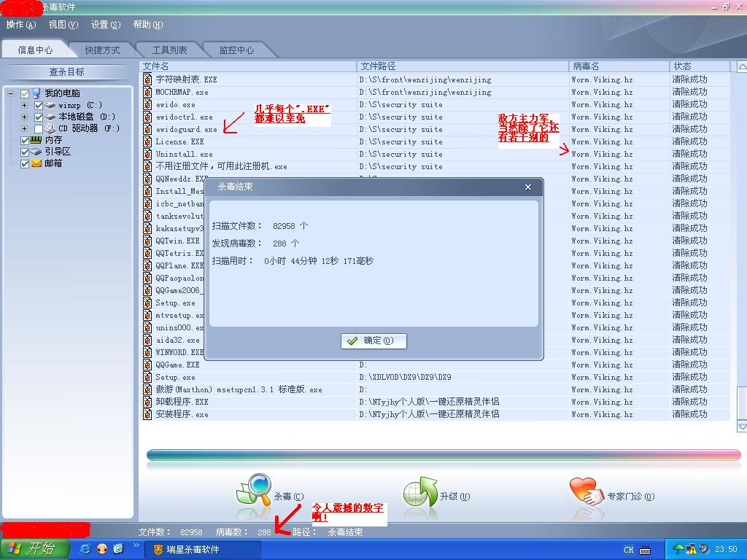Select the 傲游(Maxthon) msetupcn1.3.1 标准版.exe row
The width and height of the screenshot is (747, 560).
(436, 389)
